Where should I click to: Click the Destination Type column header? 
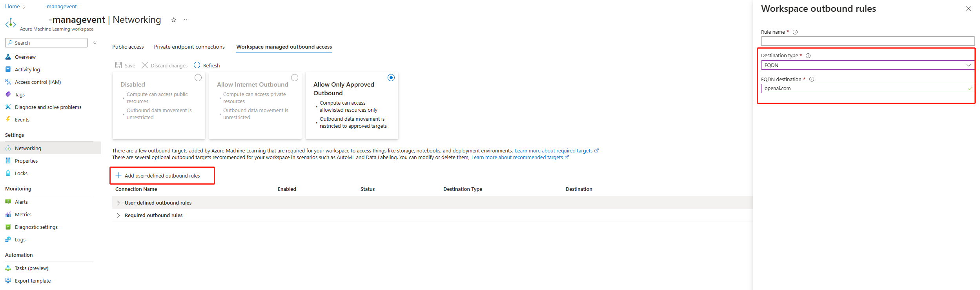pyautogui.click(x=463, y=189)
